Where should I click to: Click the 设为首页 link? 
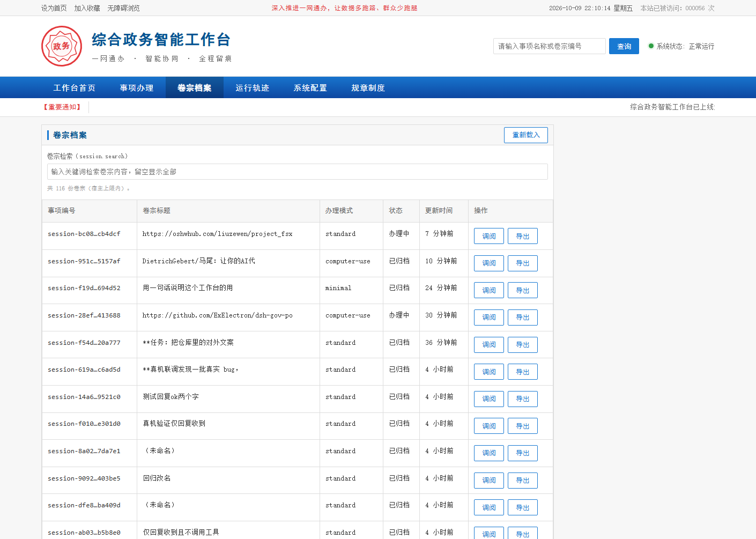point(54,8)
